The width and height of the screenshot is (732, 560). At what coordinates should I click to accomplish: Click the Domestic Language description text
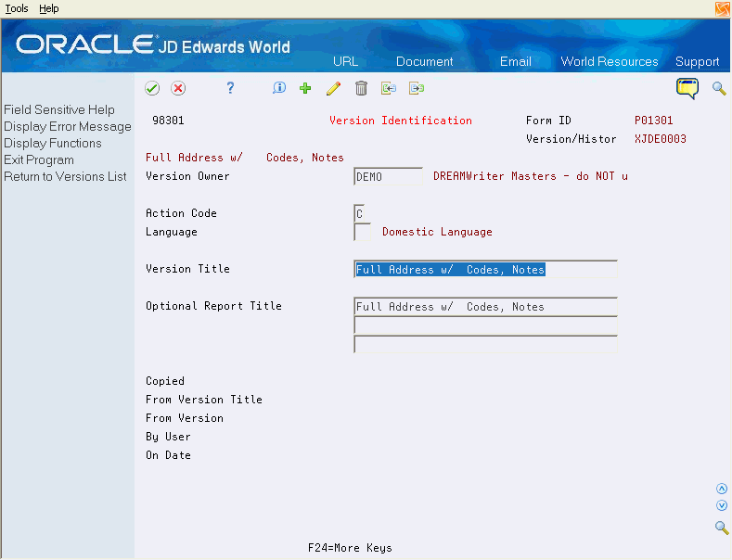point(437,232)
